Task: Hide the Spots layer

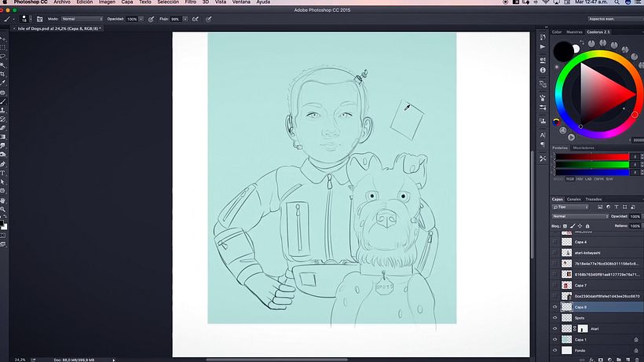Action: 555,318
